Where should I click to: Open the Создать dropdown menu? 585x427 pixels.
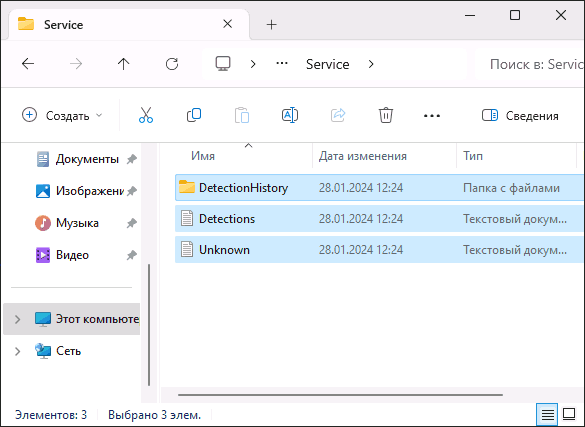pos(62,116)
